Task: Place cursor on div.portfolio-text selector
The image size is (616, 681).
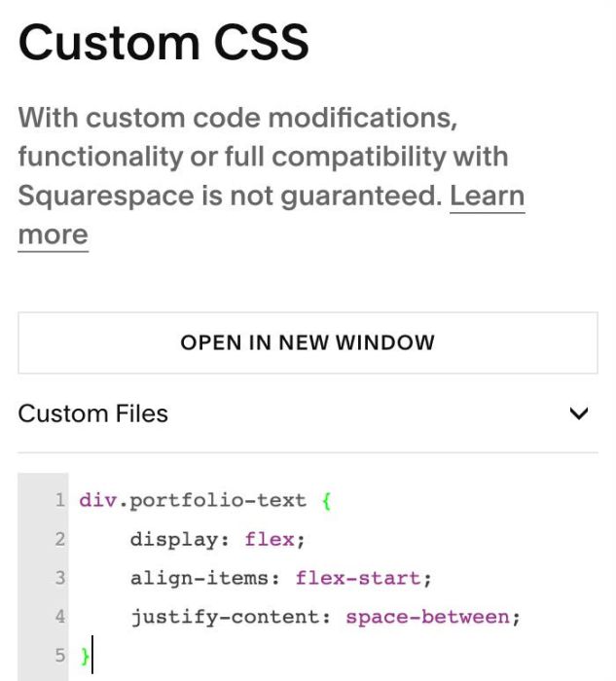Action: 193,500
